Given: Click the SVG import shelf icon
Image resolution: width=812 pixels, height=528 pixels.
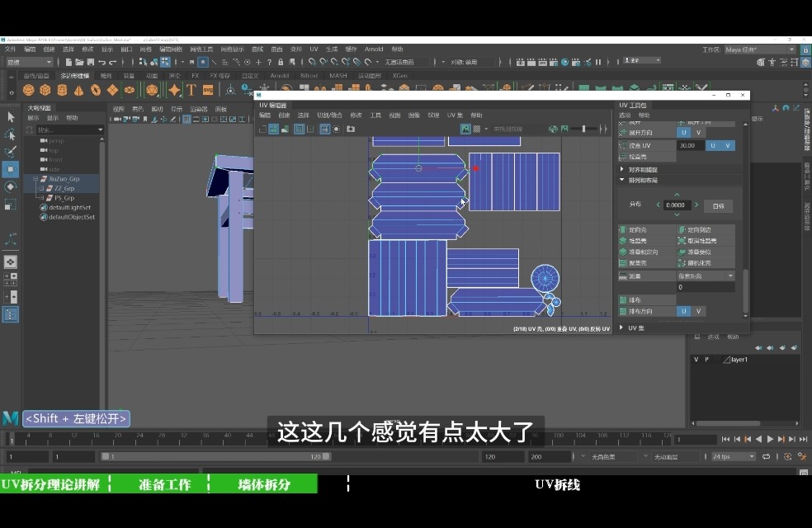Looking at the screenshot, I should pos(208,90).
